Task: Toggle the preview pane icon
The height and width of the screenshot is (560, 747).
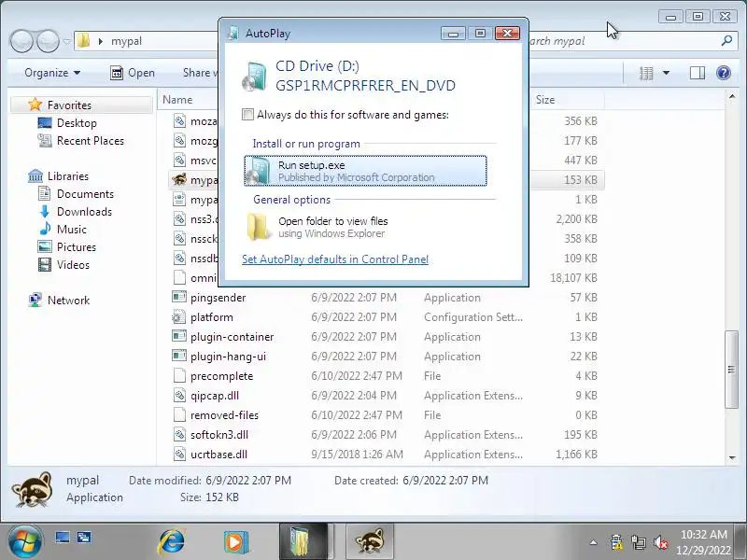Action: (x=698, y=73)
